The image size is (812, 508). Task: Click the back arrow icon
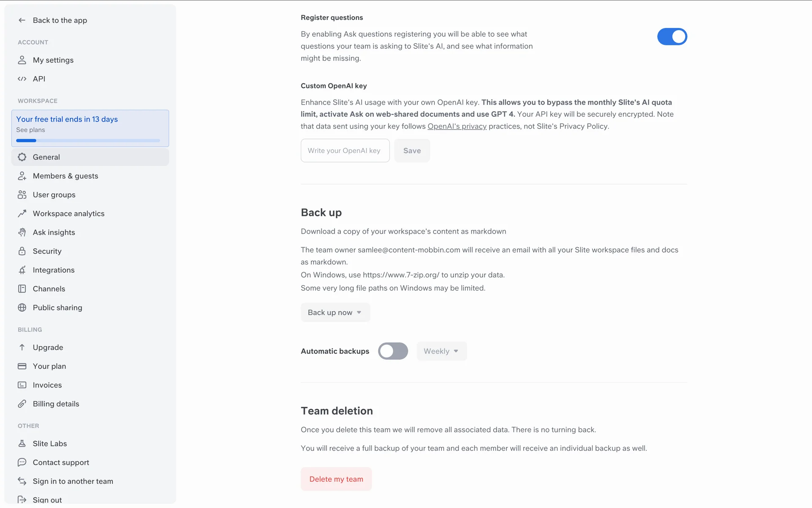[22, 20]
